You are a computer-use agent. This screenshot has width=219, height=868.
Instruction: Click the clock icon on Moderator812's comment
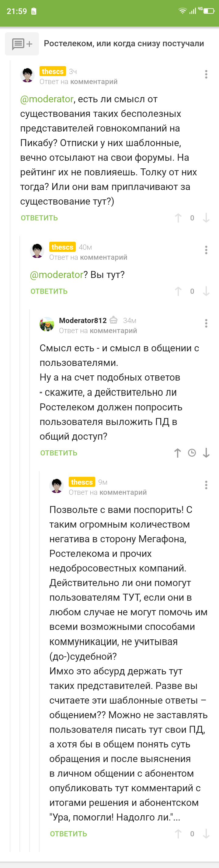[x=192, y=453]
